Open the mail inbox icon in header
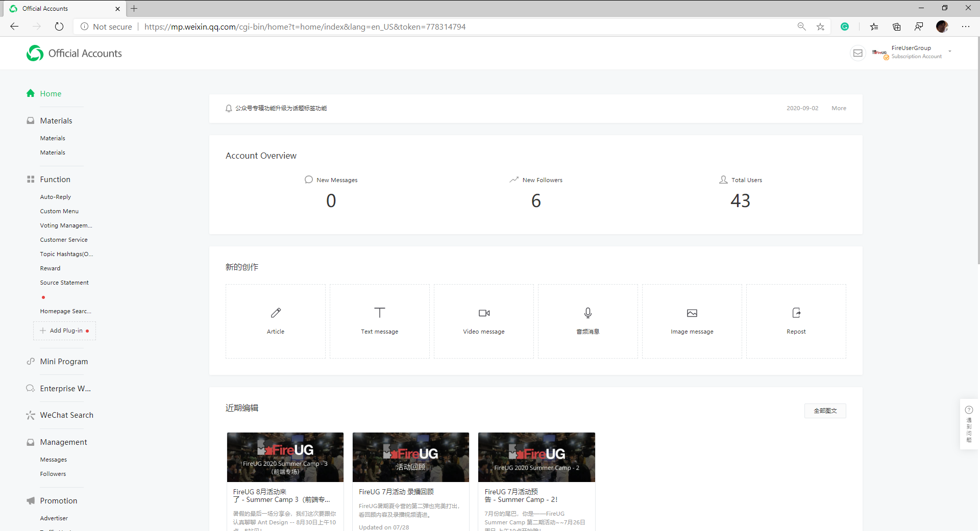 point(857,53)
